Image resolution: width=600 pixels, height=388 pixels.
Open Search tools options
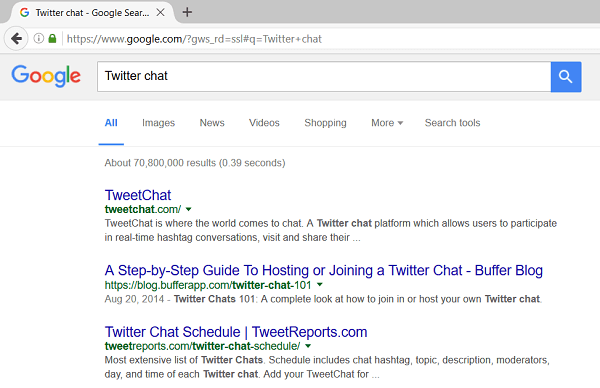pyautogui.click(x=452, y=123)
